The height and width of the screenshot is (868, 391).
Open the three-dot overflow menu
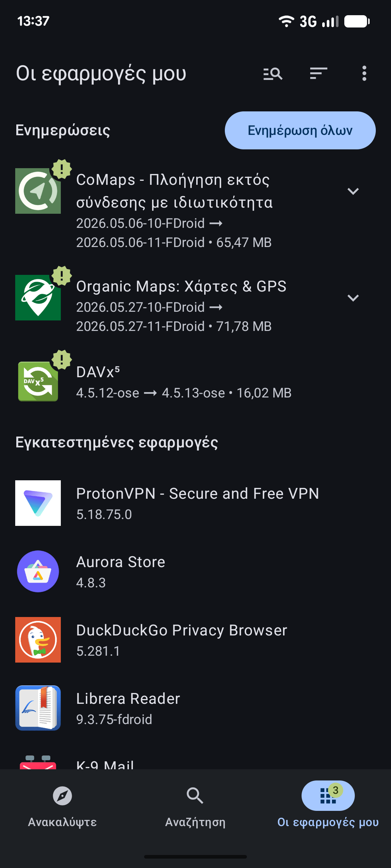coord(364,73)
